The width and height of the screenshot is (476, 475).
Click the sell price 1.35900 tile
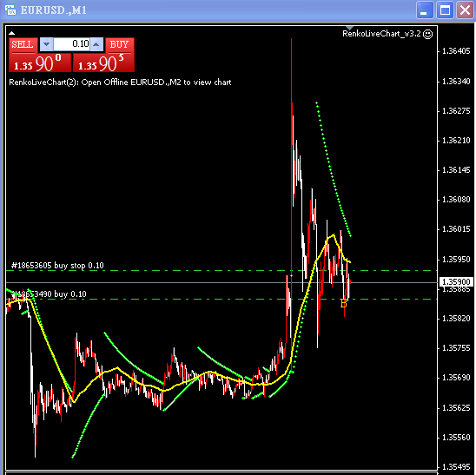pyautogui.click(x=40, y=63)
